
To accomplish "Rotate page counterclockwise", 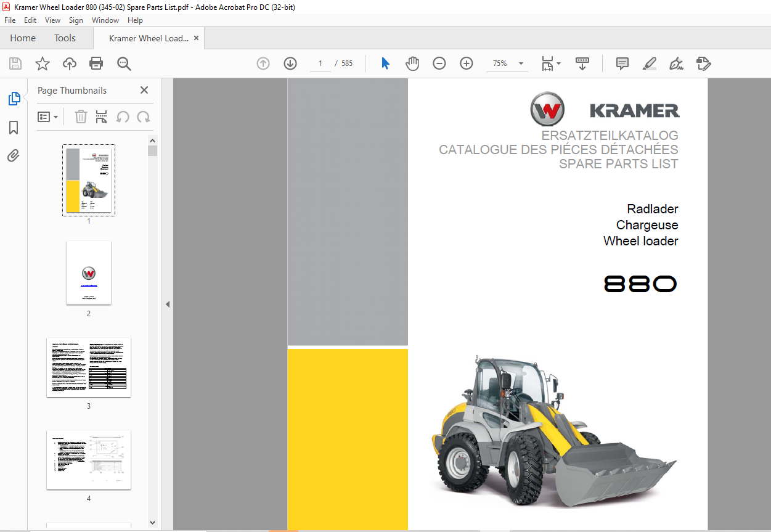I will [x=123, y=117].
